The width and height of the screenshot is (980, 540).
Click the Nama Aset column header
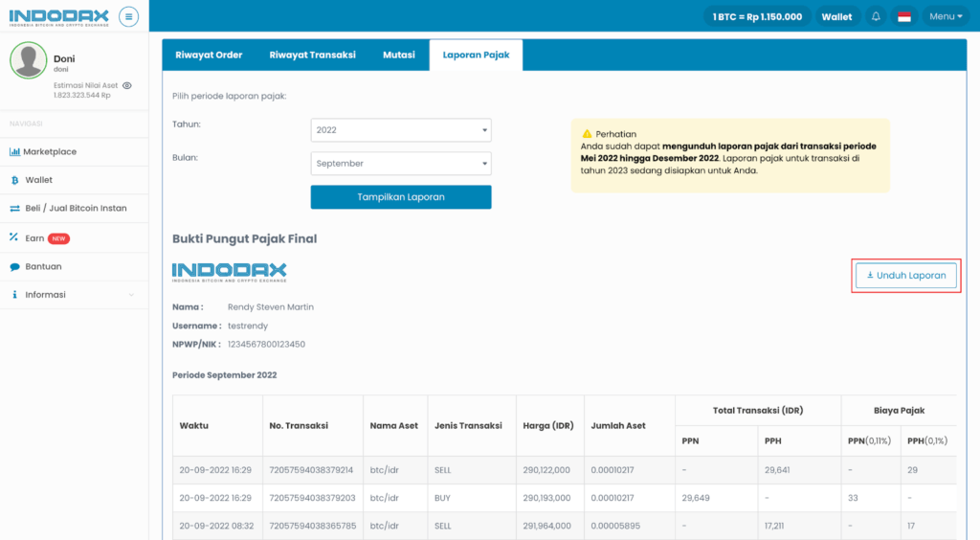tap(393, 426)
